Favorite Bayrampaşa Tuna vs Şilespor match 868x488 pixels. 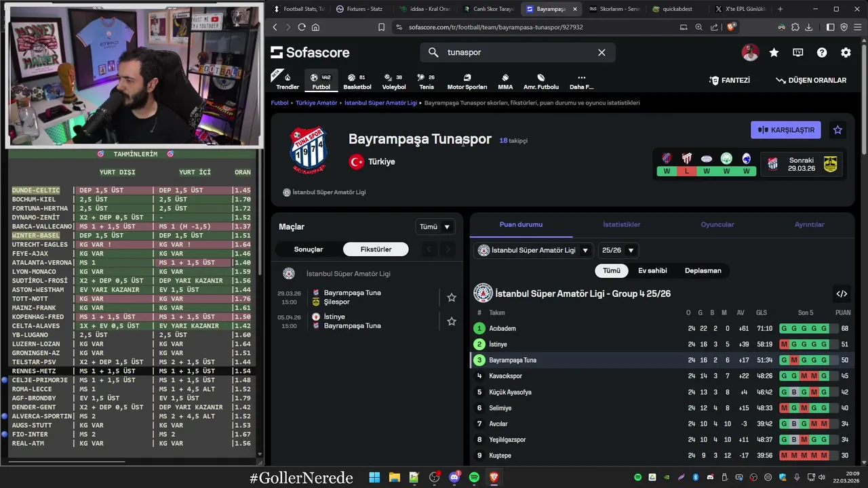pyautogui.click(x=452, y=298)
